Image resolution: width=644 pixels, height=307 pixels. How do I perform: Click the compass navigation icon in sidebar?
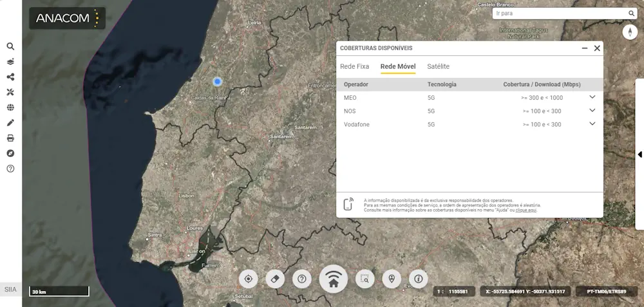tap(11, 153)
